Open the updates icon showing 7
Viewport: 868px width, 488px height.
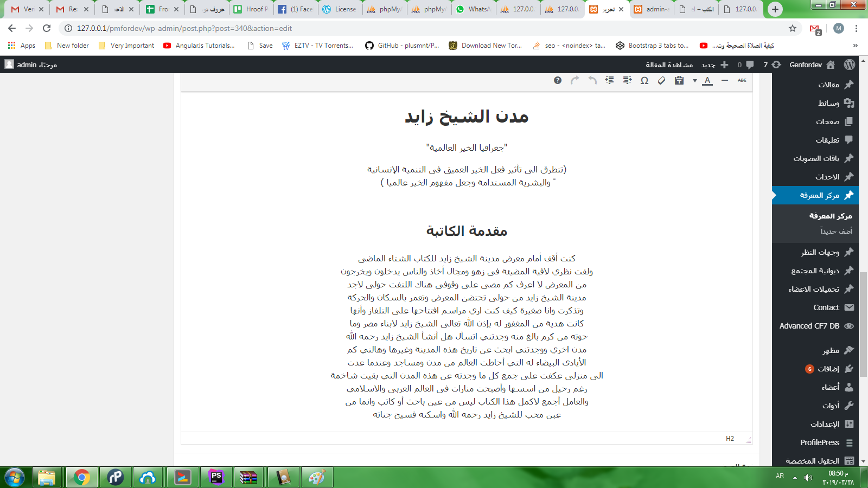click(x=772, y=65)
